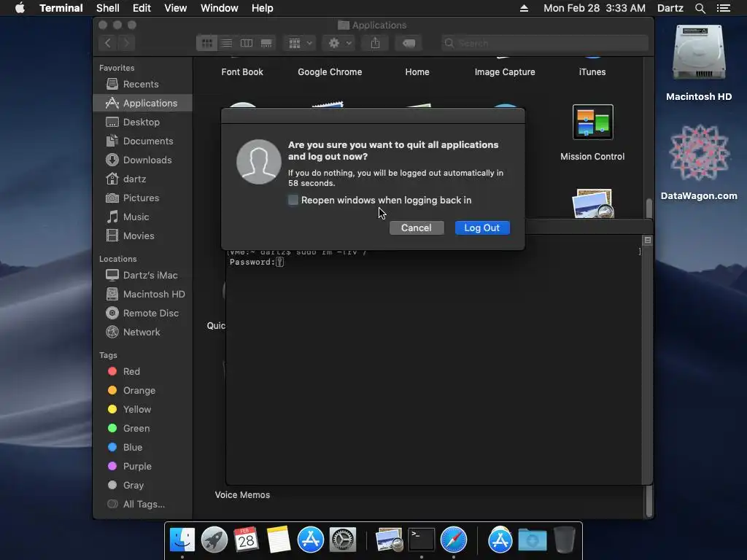The width and height of the screenshot is (747, 560).
Task: Open Calendar icon in the Dock
Action: click(247, 540)
